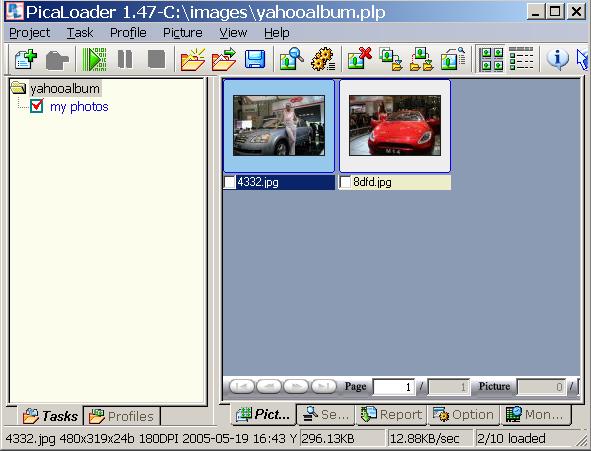Open the Help menu

(x=277, y=33)
